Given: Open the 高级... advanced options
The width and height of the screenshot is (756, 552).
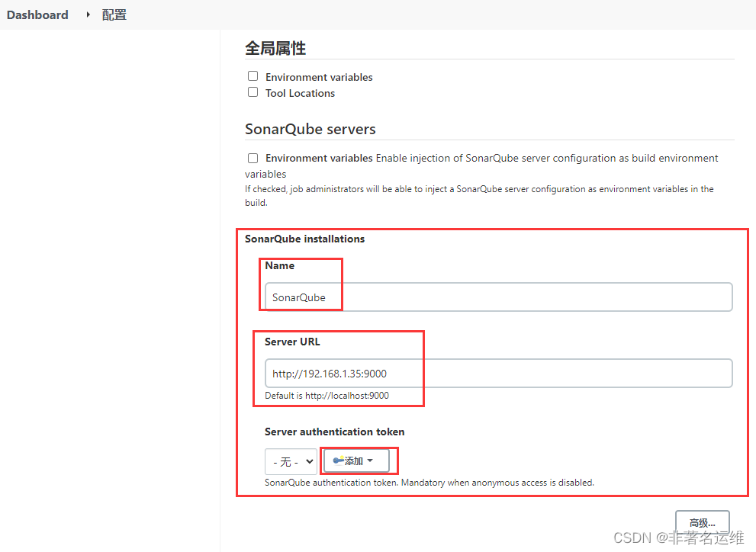Looking at the screenshot, I should 702,522.
